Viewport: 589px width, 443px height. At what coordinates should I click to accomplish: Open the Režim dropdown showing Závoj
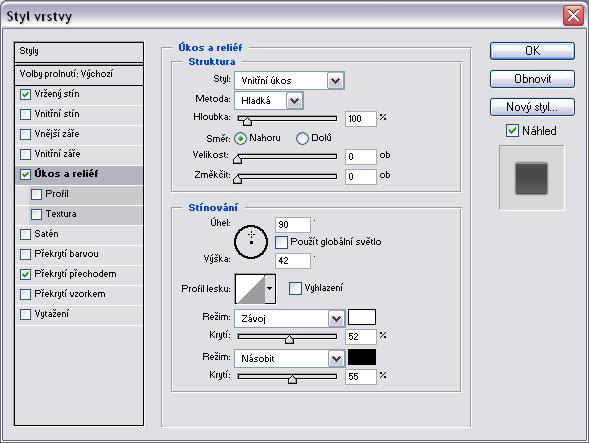tap(336, 319)
